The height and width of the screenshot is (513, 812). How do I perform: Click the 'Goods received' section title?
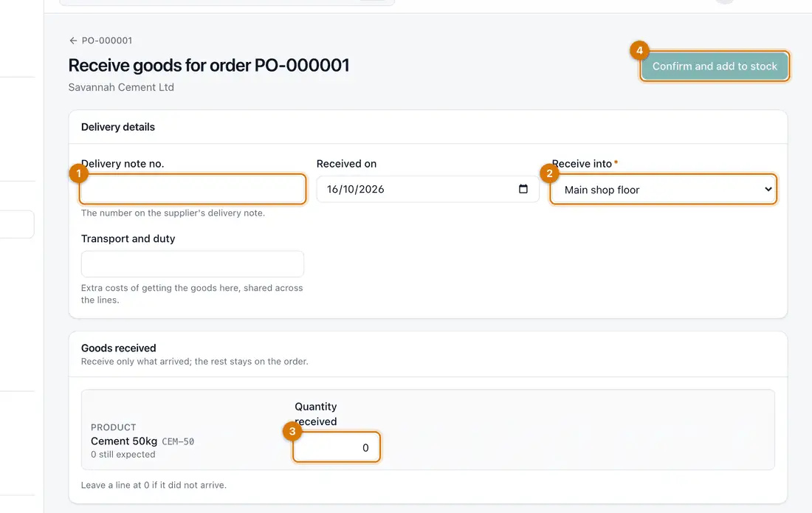119,348
